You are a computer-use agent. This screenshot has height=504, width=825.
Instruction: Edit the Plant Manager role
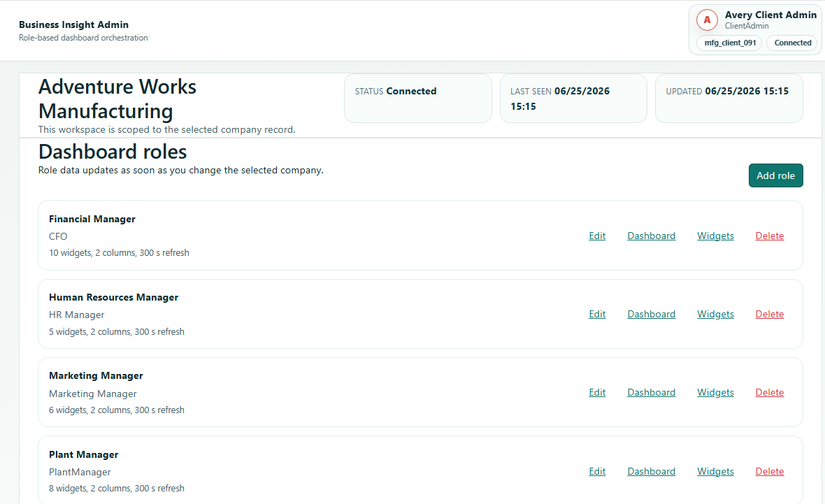596,471
